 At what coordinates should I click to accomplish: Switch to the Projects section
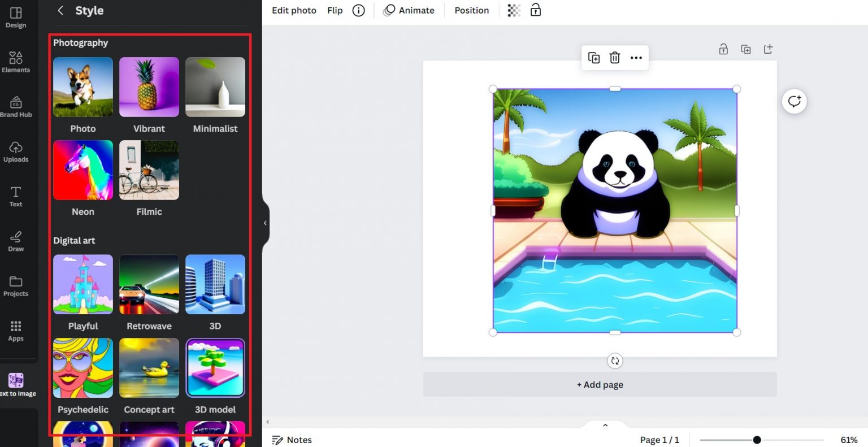[x=16, y=285]
